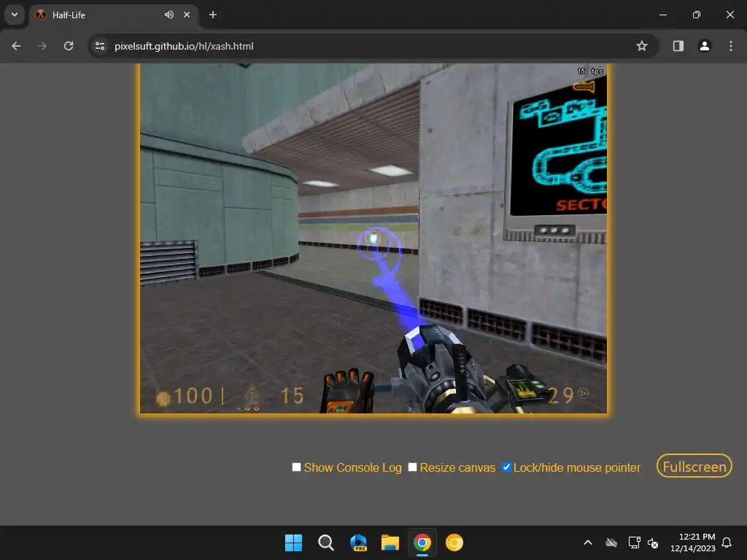Click the muted volume tray icon
747x560 pixels.
(653, 542)
